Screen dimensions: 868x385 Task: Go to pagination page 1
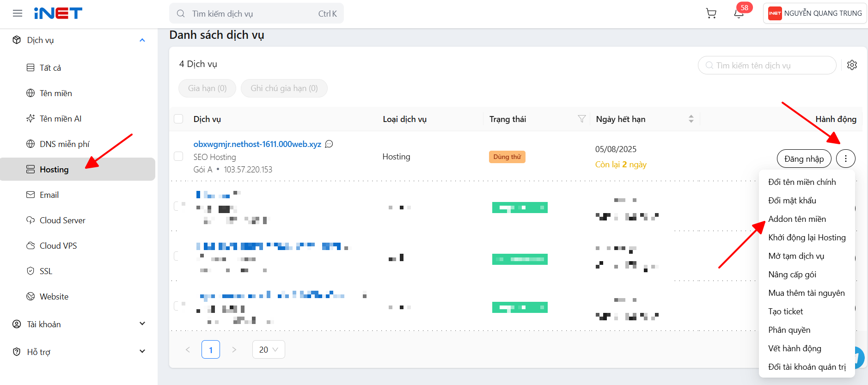pos(211,349)
